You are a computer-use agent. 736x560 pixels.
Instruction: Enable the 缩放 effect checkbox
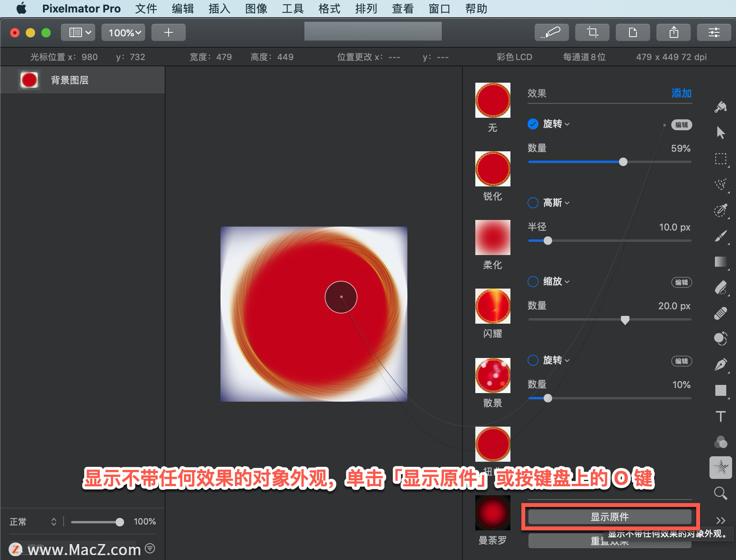pyautogui.click(x=533, y=282)
